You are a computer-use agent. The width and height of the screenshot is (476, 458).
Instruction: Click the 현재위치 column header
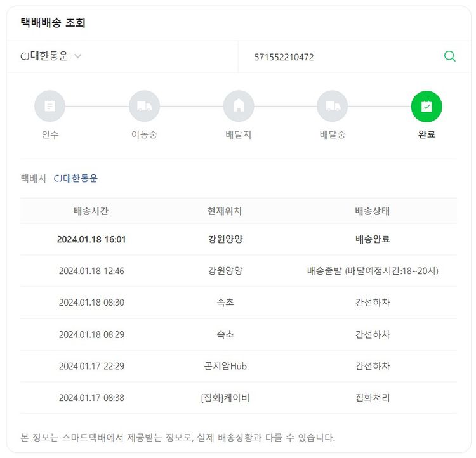(x=225, y=211)
